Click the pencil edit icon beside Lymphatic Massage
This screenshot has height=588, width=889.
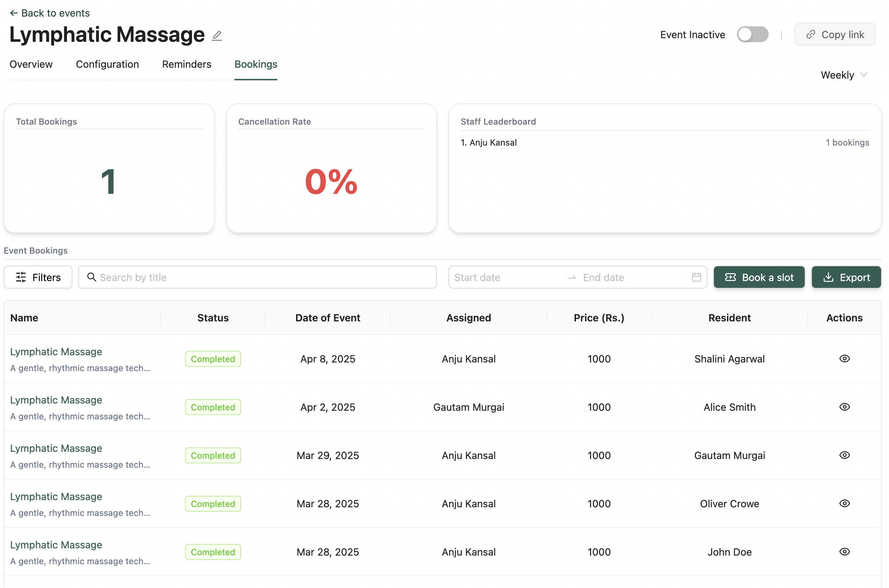[x=217, y=36]
